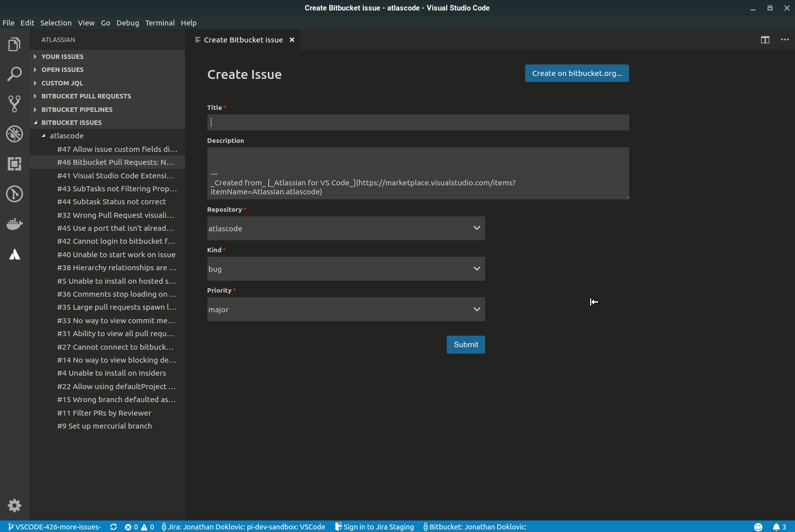
Task: Open the Docker view icon
Action: pyautogui.click(x=14, y=224)
